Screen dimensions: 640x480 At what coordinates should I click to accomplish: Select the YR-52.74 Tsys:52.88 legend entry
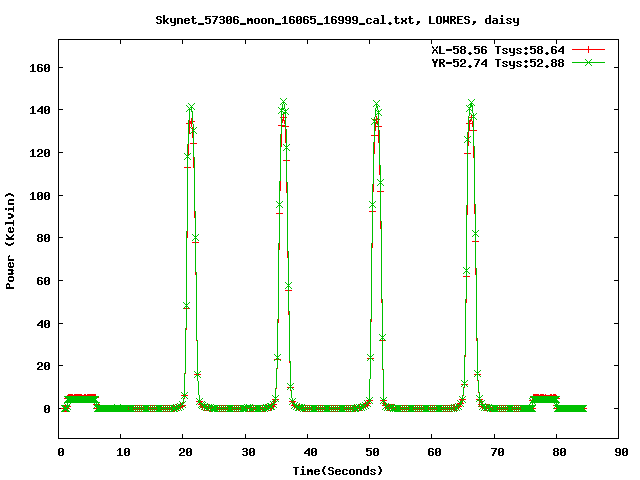point(498,63)
